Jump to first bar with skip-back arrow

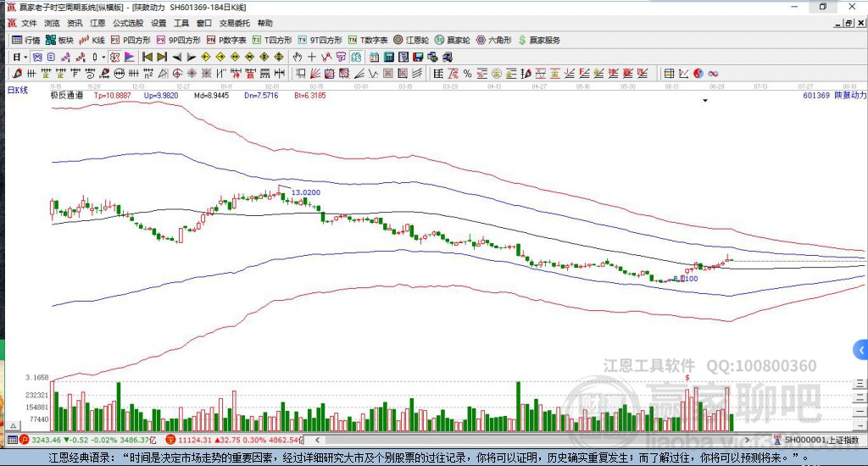(x=147, y=57)
